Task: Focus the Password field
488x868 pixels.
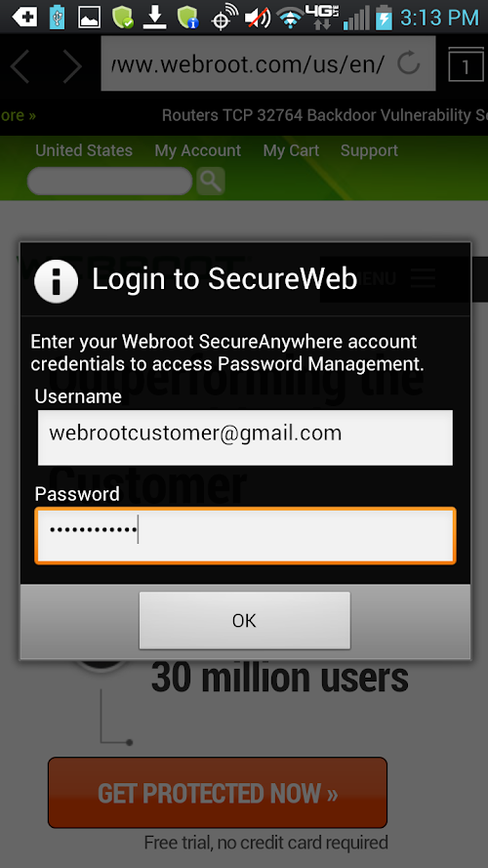Action: click(245, 536)
